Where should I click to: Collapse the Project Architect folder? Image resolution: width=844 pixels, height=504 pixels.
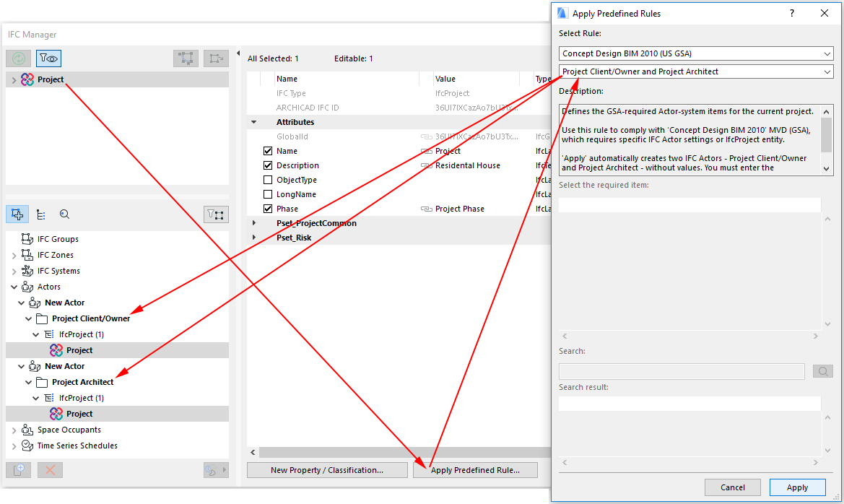[29, 382]
